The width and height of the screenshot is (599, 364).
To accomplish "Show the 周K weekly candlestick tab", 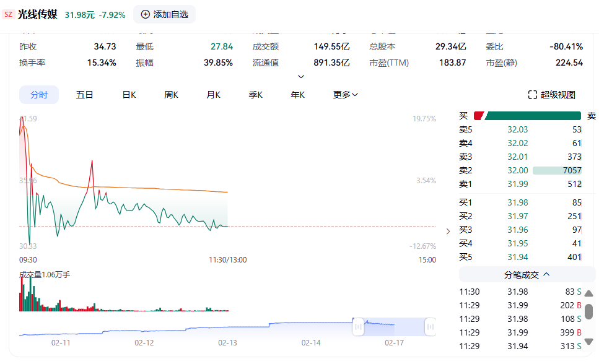I will pyautogui.click(x=171, y=95).
